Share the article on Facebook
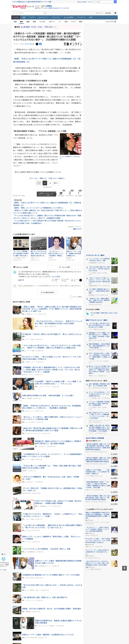This screenshot has width=129, height=644. [40, 44]
